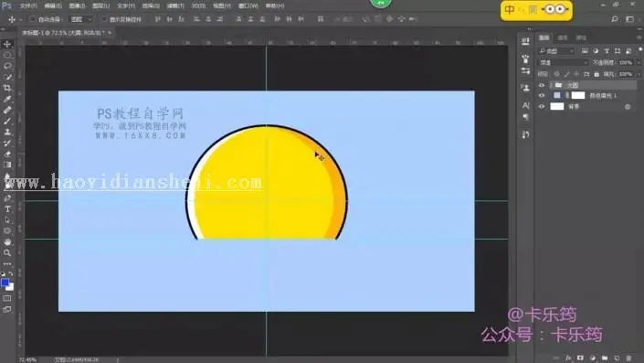Change screen mode at toolbox bottom
This screenshot has width=644, height=363.
[7, 309]
